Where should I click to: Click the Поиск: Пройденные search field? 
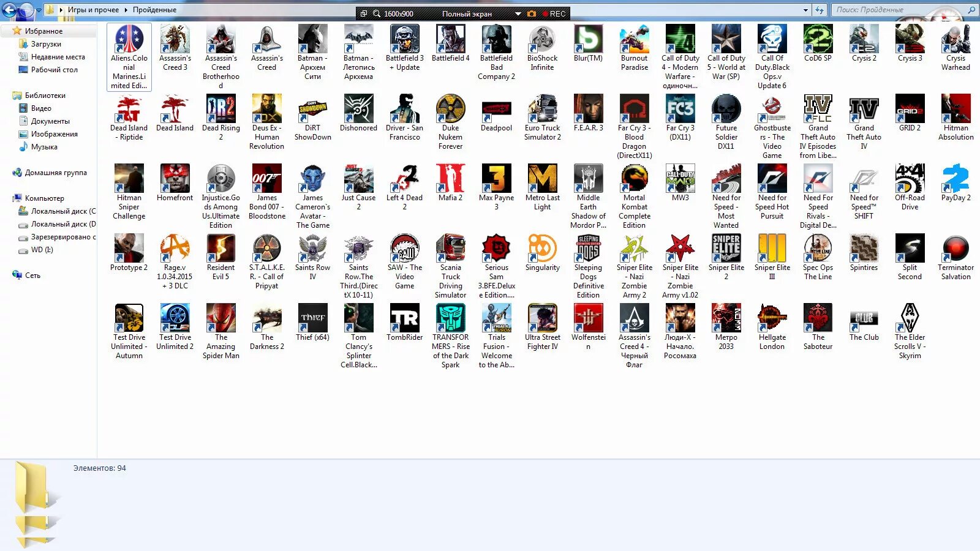pos(904,10)
